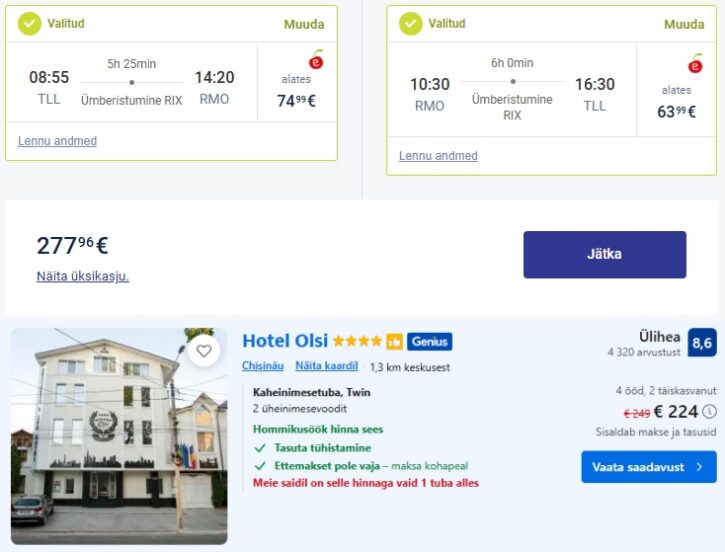Click the Genius badge
This screenshot has height=552, width=725.
tap(430, 342)
